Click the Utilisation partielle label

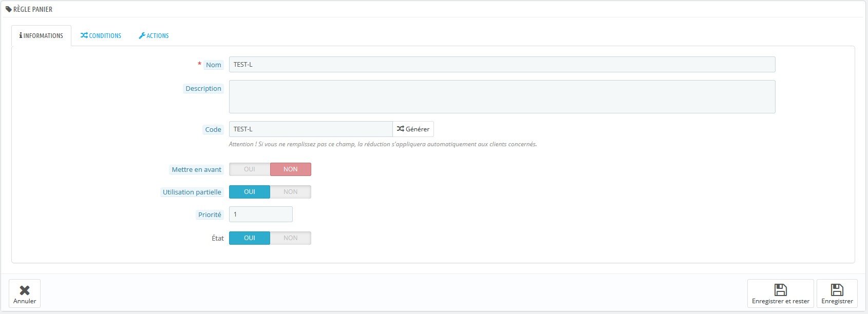(192, 192)
